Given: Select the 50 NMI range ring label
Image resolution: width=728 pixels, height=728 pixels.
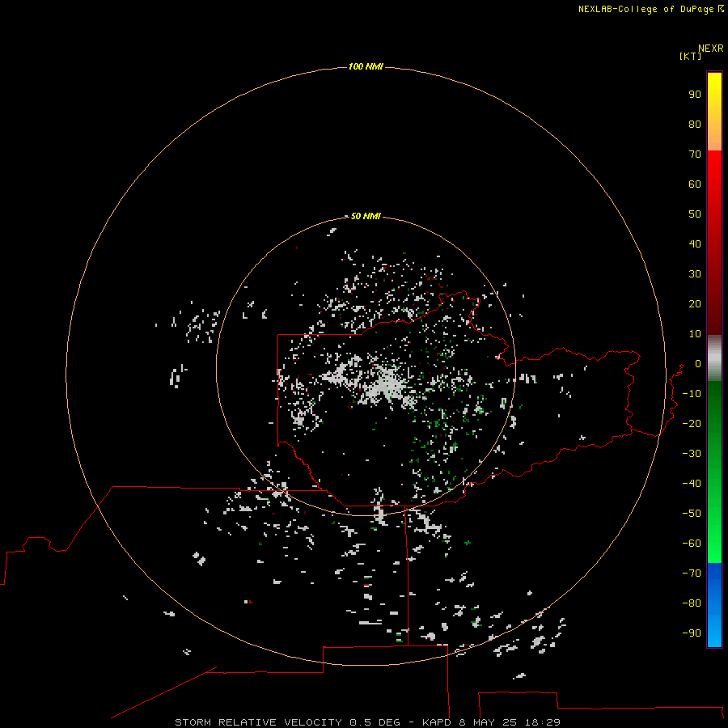Looking at the screenshot, I should [366, 216].
